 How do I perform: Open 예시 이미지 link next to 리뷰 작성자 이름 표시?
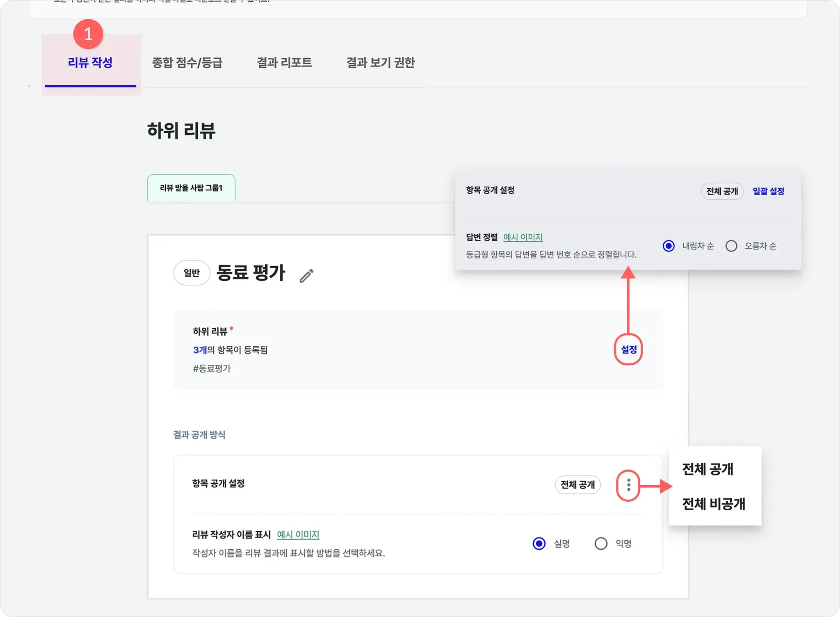(298, 535)
